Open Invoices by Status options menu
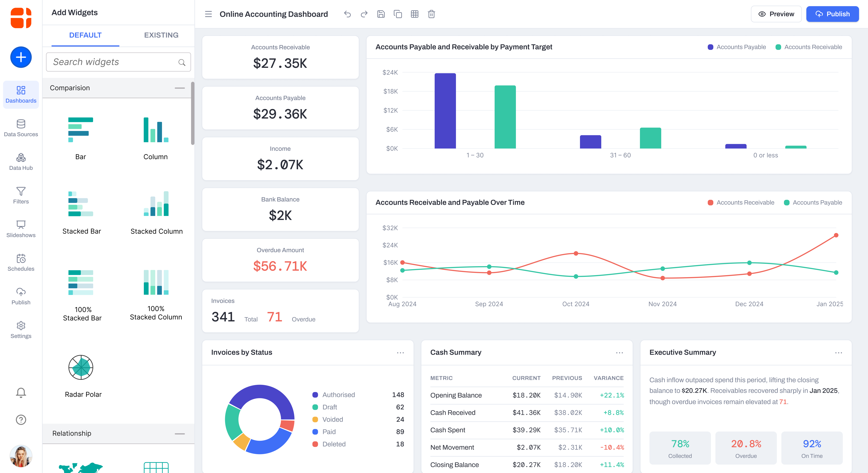The height and width of the screenshot is (473, 868). tap(400, 353)
